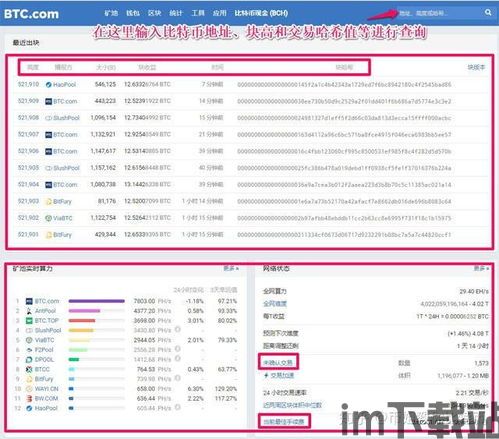Click HaoPool icon in hashrate ranking row 12
This screenshot has height=439, width=499.
coord(29,408)
